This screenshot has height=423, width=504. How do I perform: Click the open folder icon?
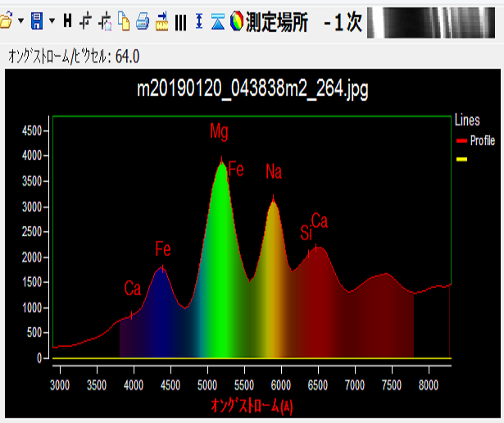pyautogui.click(x=6, y=22)
